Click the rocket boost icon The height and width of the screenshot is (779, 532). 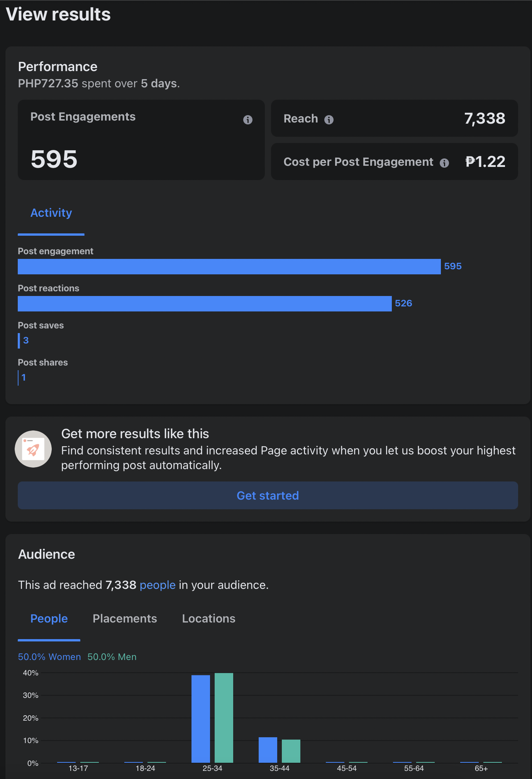[x=33, y=449]
